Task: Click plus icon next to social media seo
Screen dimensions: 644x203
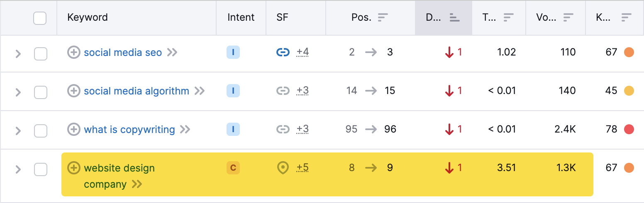Action: coord(73,53)
